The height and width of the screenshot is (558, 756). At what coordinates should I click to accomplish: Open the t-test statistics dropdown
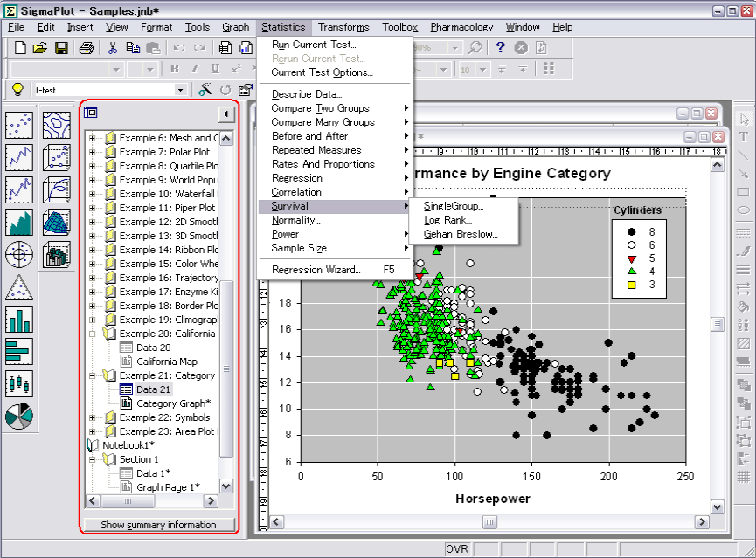181,90
